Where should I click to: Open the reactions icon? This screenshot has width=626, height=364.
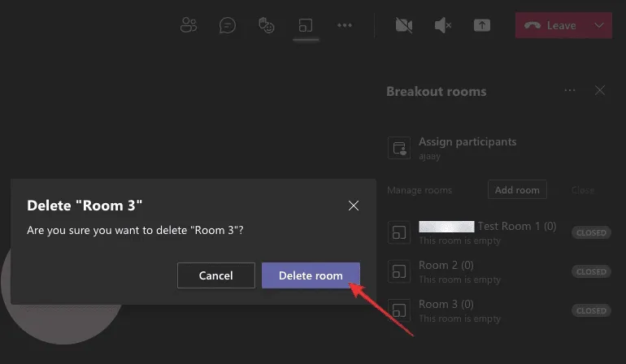tap(267, 25)
